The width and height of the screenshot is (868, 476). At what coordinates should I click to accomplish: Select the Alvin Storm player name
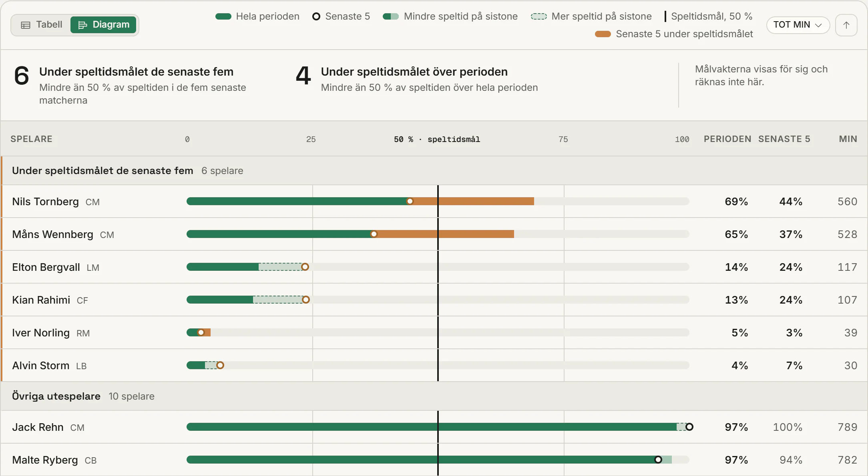(41, 365)
